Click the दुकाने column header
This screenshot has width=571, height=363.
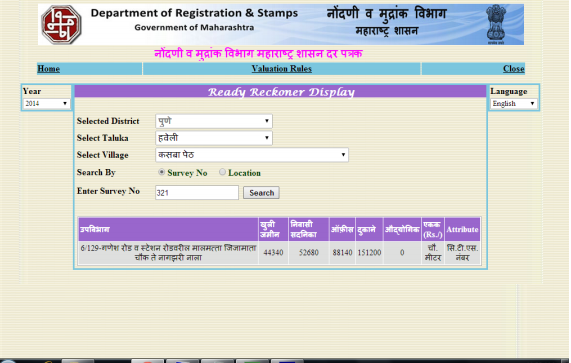pos(369,229)
